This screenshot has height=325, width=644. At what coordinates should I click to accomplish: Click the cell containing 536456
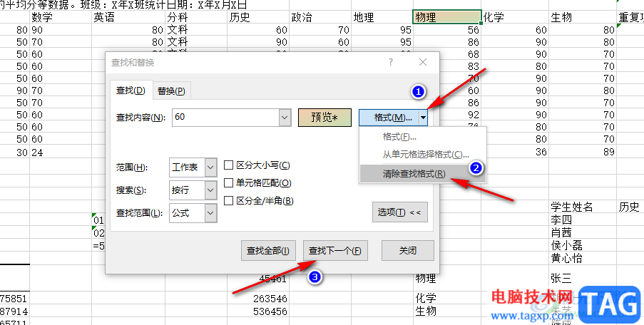pyautogui.click(x=258, y=311)
